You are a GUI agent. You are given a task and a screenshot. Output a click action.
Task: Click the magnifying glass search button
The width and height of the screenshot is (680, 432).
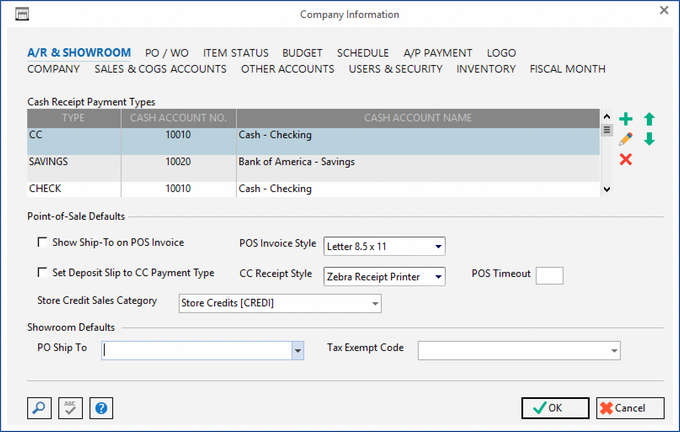click(39, 408)
